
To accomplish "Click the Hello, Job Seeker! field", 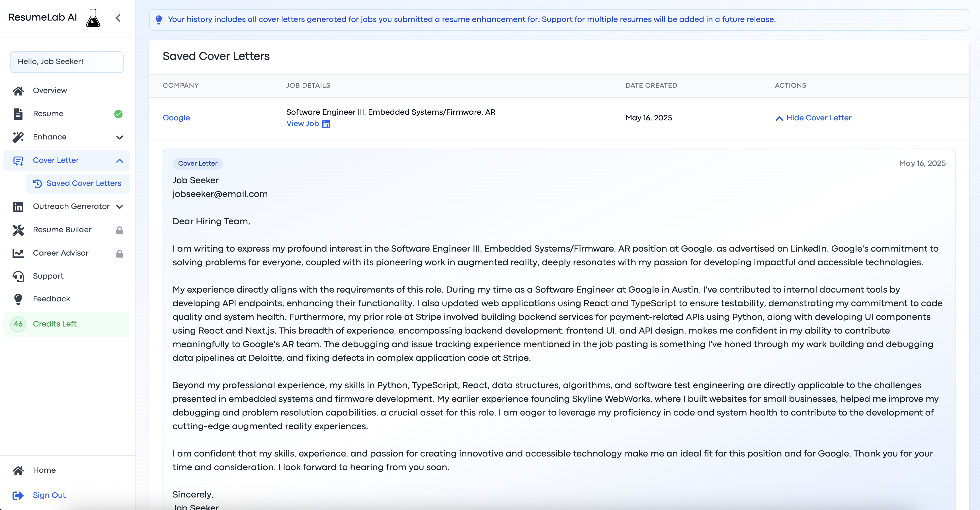I will (x=67, y=61).
